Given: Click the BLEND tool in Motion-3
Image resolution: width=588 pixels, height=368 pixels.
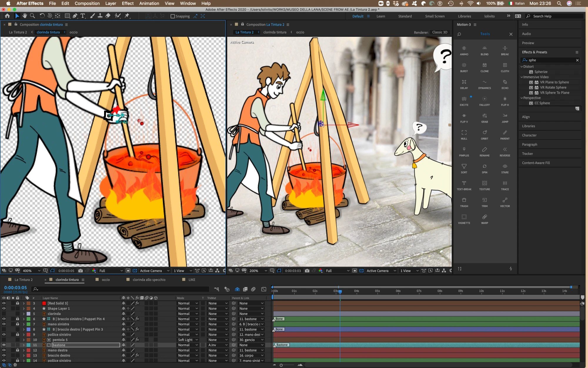Looking at the screenshot, I should pyautogui.click(x=485, y=50).
